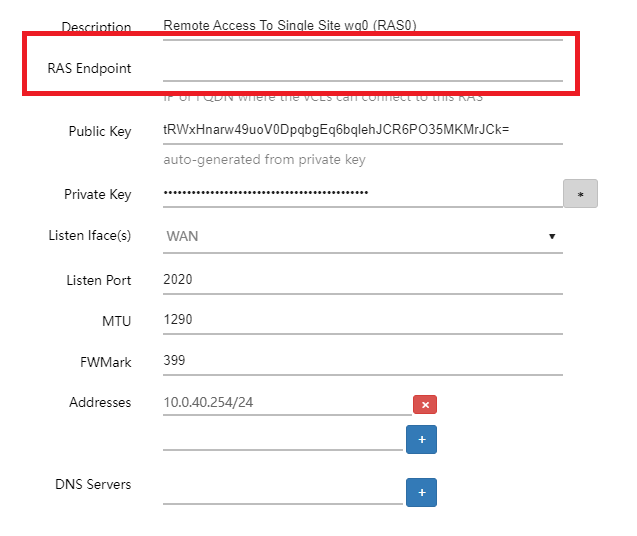The width and height of the screenshot is (637, 536).
Task: Open the Listen Iface(s) WAN dropdown
Action: pos(362,236)
